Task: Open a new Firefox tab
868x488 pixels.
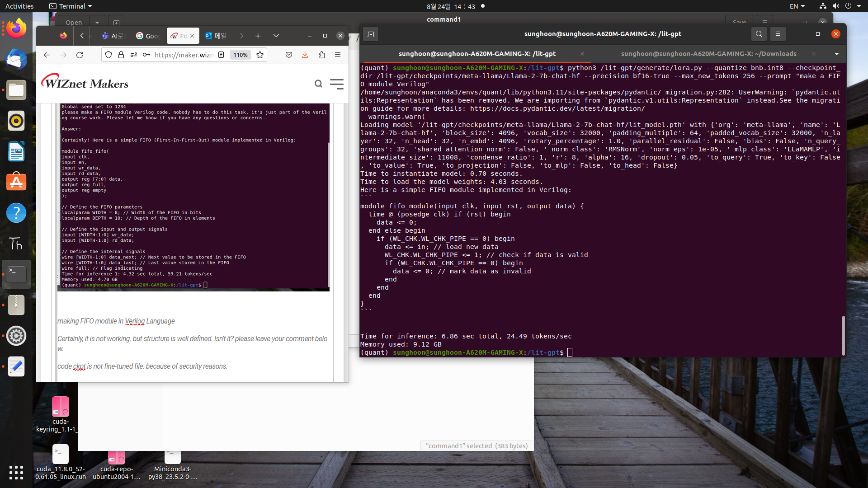Action: pos(258,36)
